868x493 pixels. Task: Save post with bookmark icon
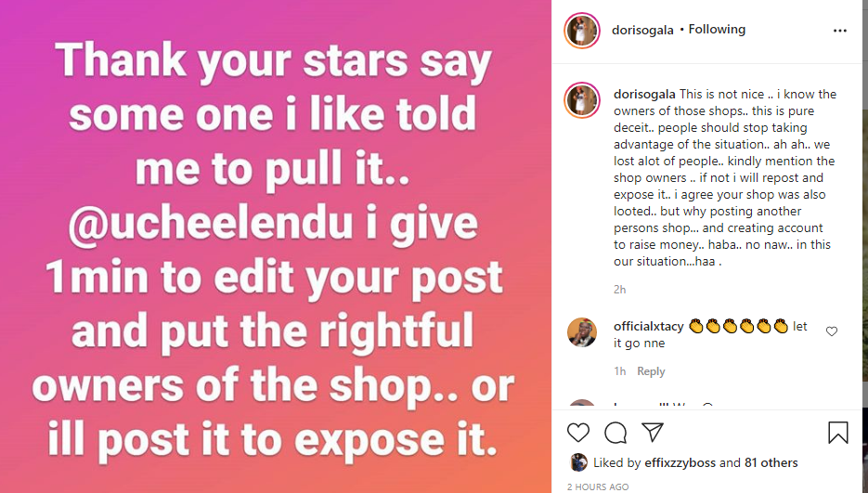click(x=837, y=433)
